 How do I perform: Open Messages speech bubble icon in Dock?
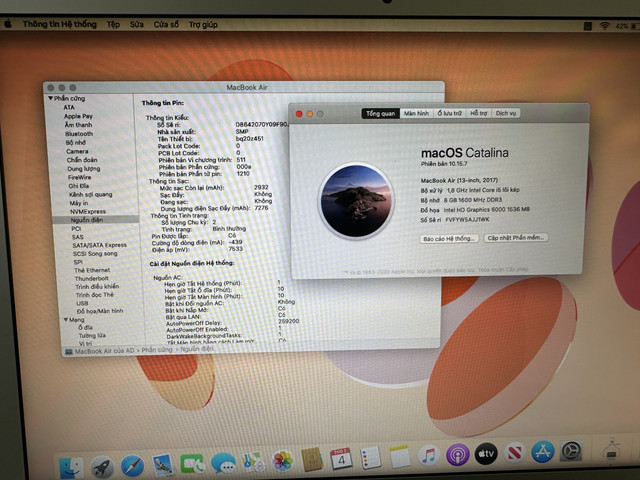coord(223,464)
